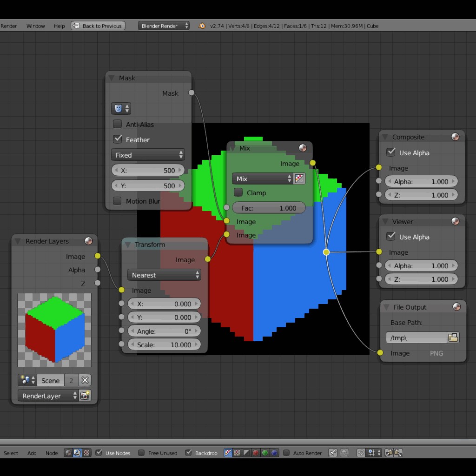Viewport: 476px width, 476px height.
Task: Open the Fixed size dropdown in Mask node
Action: 148,155
